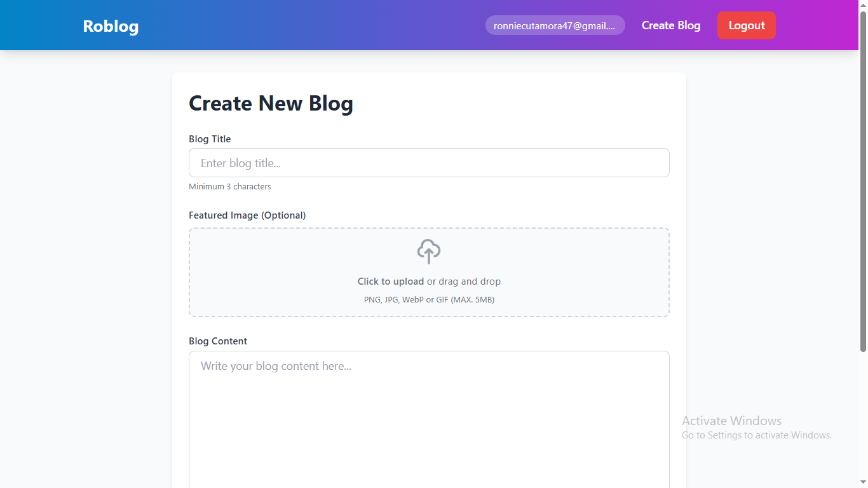The height and width of the screenshot is (488, 868).
Task: Click the page vertical scrollbar thumb
Action: pyautogui.click(x=863, y=178)
